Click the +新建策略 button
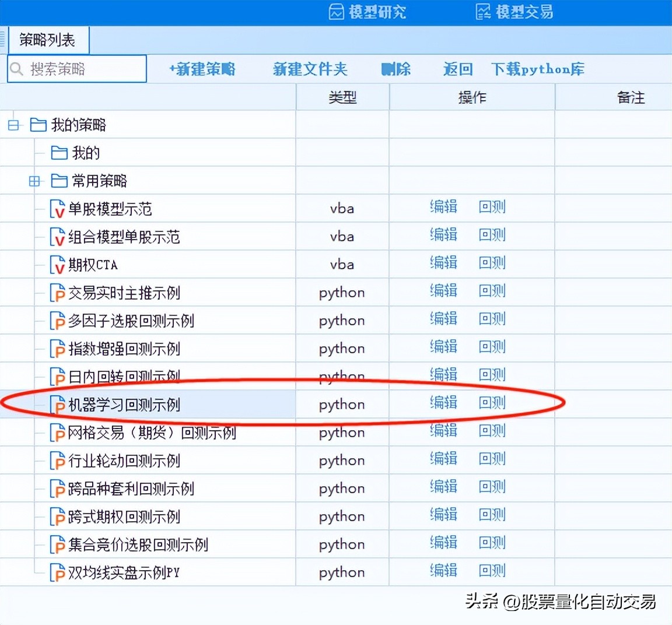 pos(202,69)
